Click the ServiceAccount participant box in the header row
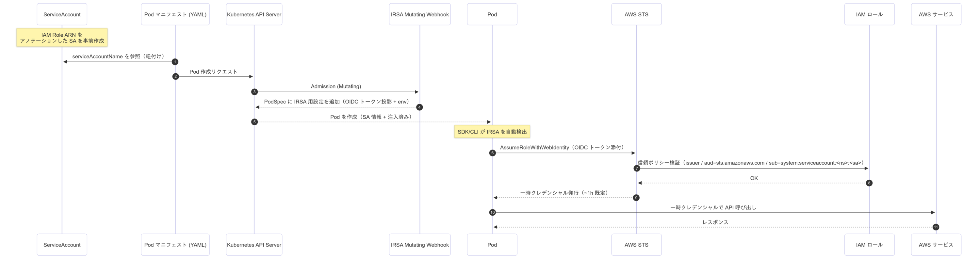The width and height of the screenshot is (980, 270). pos(62,14)
